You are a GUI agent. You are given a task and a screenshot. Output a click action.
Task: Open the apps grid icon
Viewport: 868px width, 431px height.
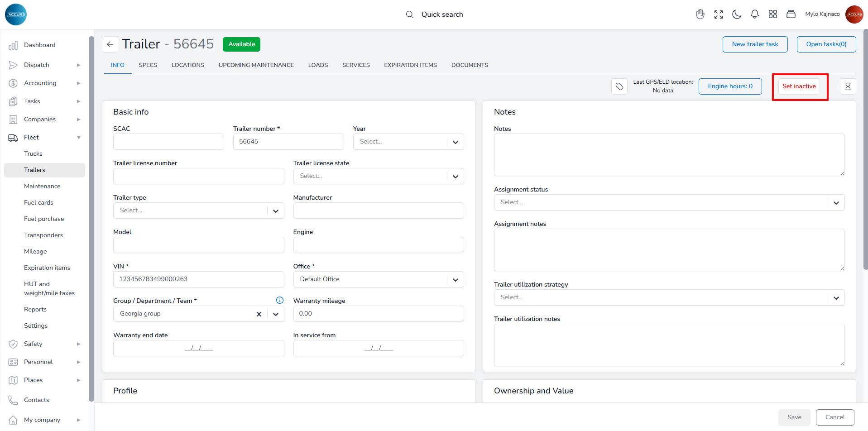pos(773,14)
